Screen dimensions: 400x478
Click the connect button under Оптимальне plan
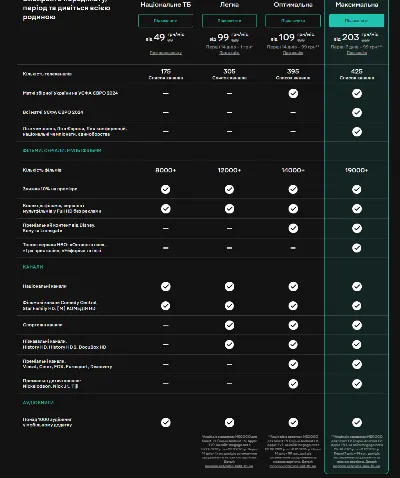click(x=293, y=21)
